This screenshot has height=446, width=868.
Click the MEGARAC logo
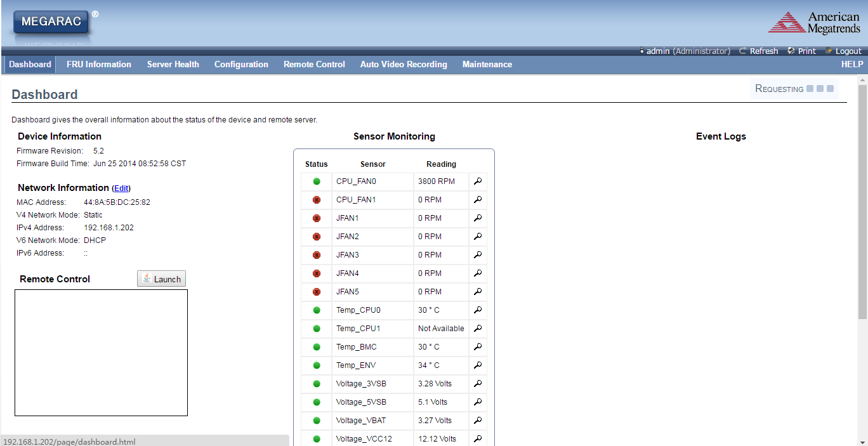pos(51,22)
